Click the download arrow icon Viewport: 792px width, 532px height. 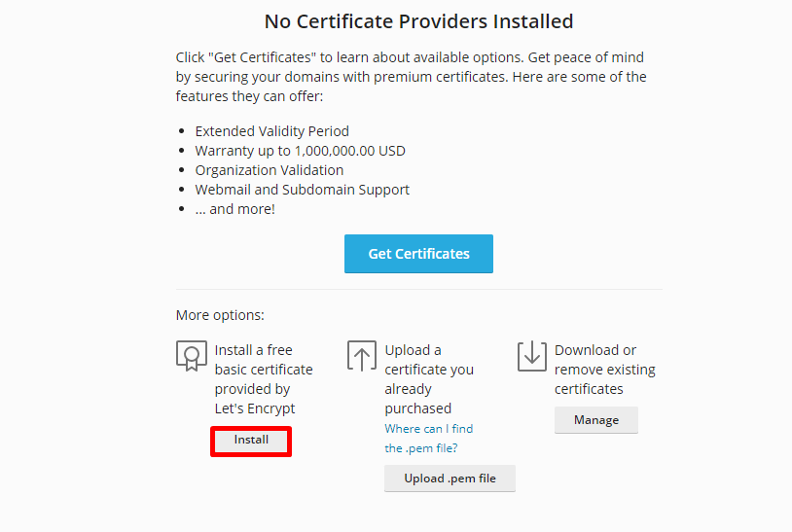pos(532,356)
